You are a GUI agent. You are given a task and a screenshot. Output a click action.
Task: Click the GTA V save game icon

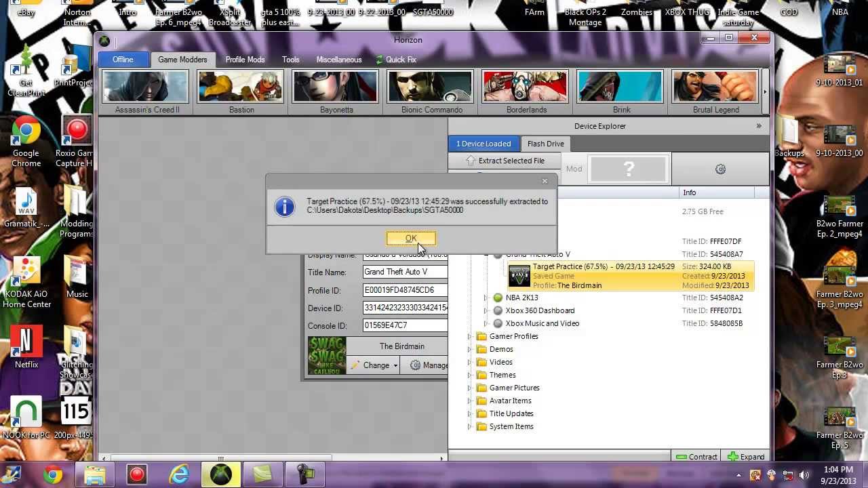click(519, 277)
